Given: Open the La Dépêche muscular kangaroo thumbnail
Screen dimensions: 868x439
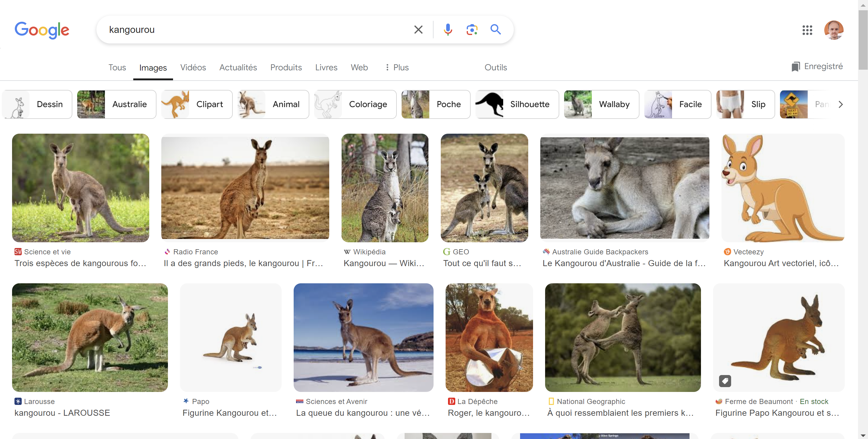Looking at the screenshot, I should 489,337.
